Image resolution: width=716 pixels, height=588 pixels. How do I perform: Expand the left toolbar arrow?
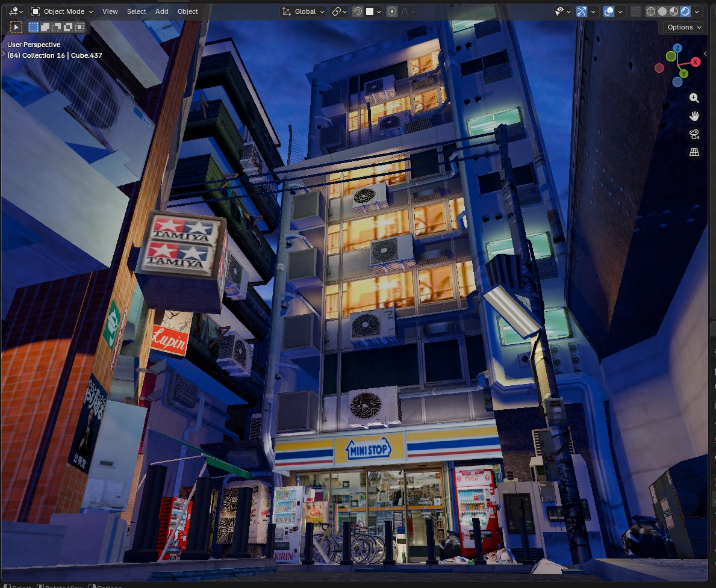(x=3, y=54)
